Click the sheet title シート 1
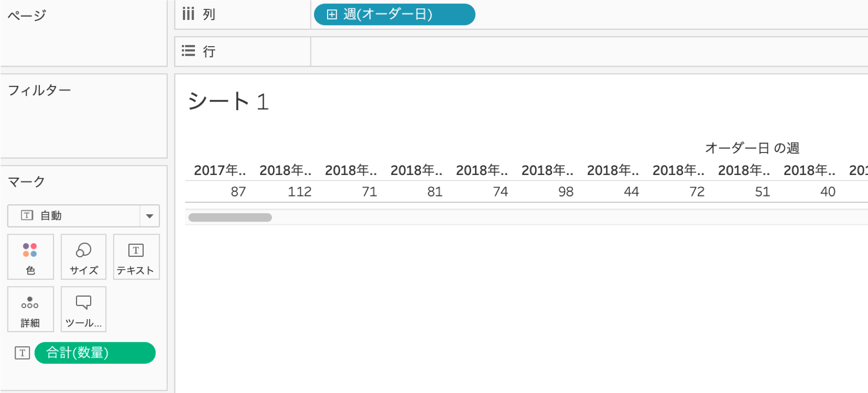Screen dimensions: 868x393 (228, 101)
